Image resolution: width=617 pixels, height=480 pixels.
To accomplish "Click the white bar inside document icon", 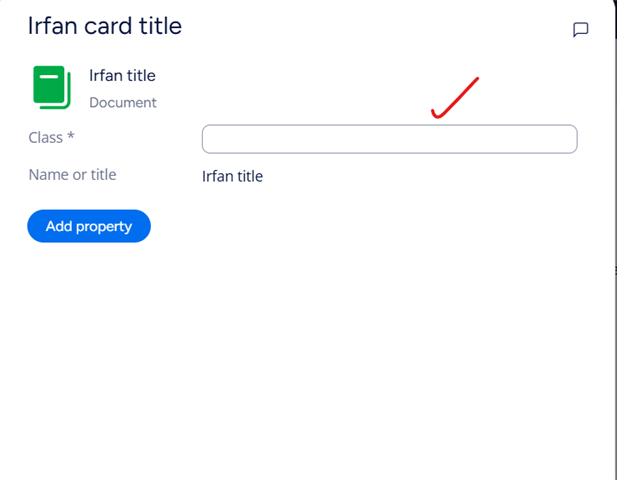I will pyautogui.click(x=49, y=77).
